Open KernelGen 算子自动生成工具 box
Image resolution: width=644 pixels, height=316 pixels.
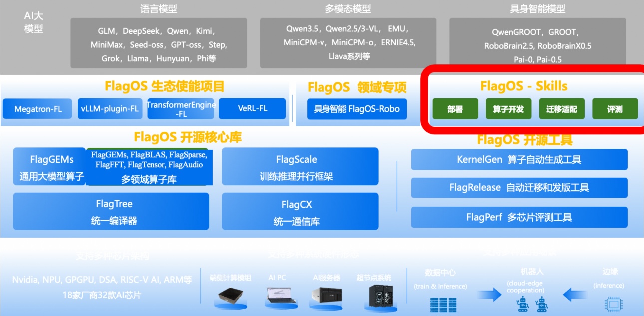tap(519, 160)
